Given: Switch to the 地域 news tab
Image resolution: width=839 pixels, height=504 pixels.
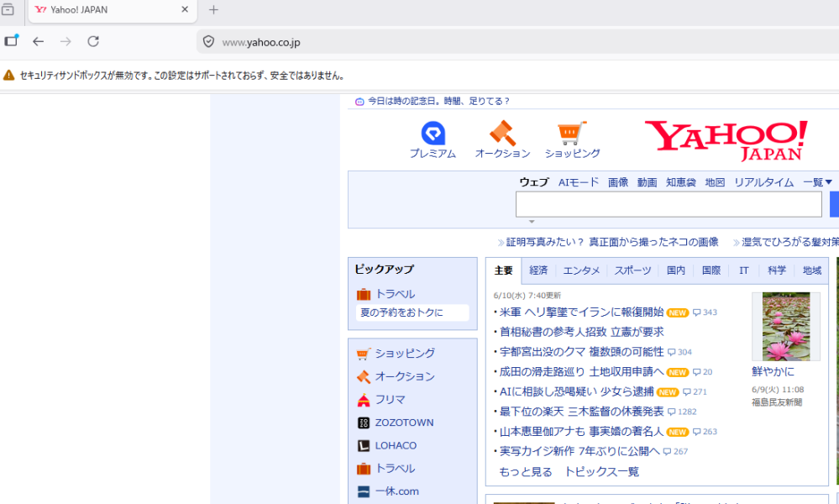Looking at the screenshot, I should [x=812, y=270].
